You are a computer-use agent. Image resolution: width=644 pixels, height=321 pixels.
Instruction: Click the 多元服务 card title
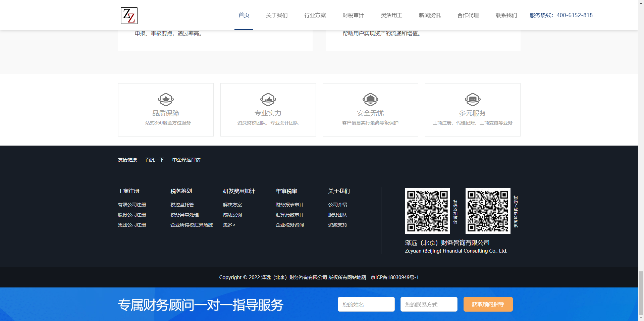[x=473, y=113]
